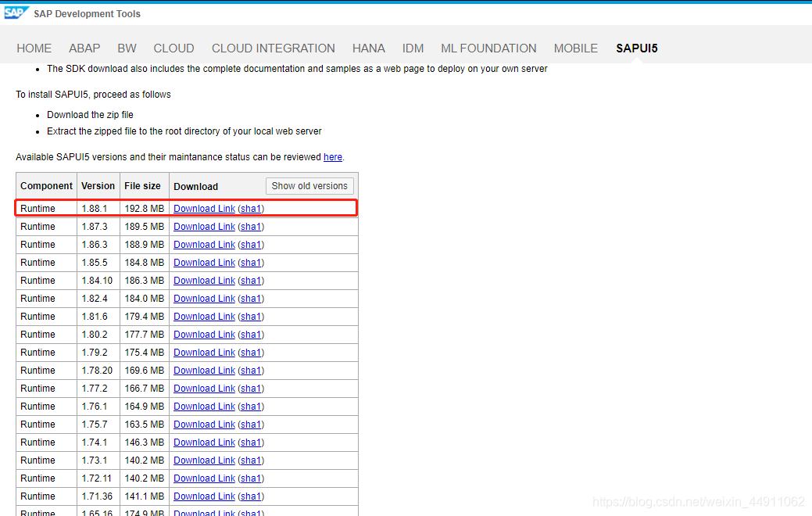Open sha1 link for version 1.79.2
Screen dimensions: 812x516
tap(251, 353)
